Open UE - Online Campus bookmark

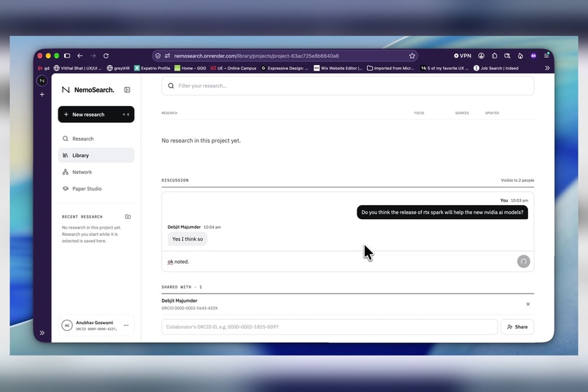point(233,68)
